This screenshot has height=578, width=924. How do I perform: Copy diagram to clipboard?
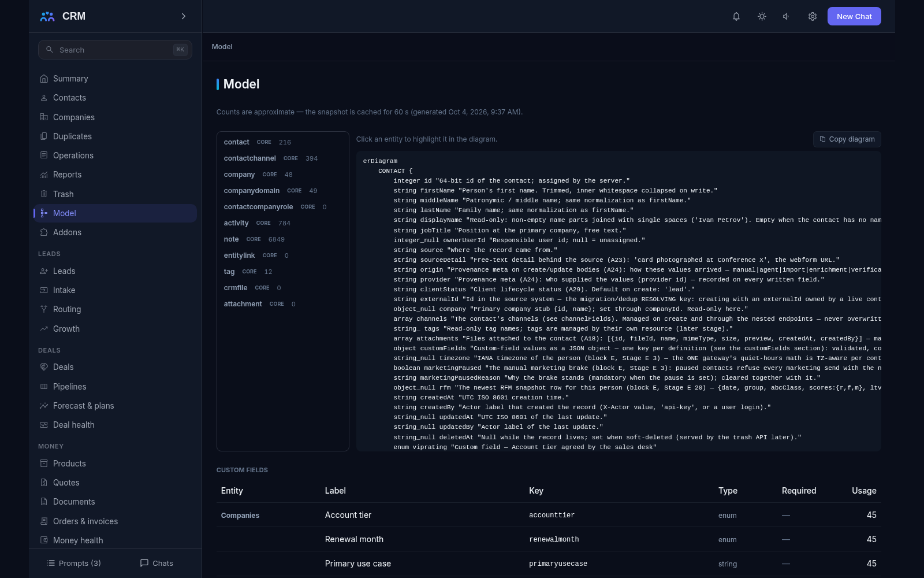847,139
